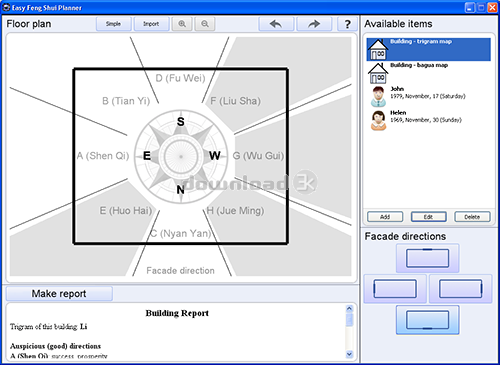Open help with the question mark button
Viewport: 500px width, 365px height.
(347, 24)
